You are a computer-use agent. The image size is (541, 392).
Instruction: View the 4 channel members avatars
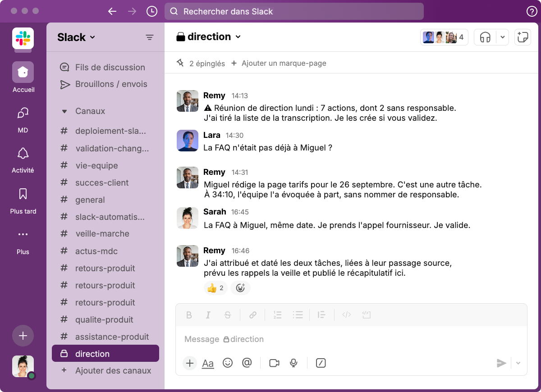[444, 37]
